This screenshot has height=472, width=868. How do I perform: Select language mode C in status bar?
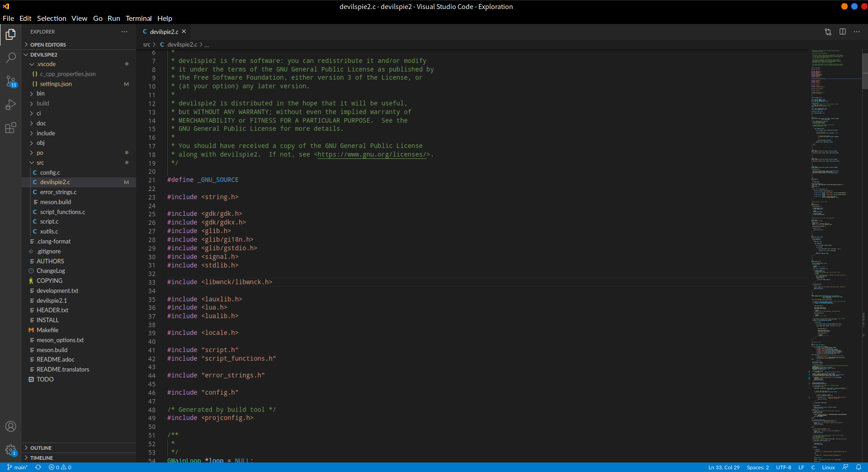pos(813,467)
